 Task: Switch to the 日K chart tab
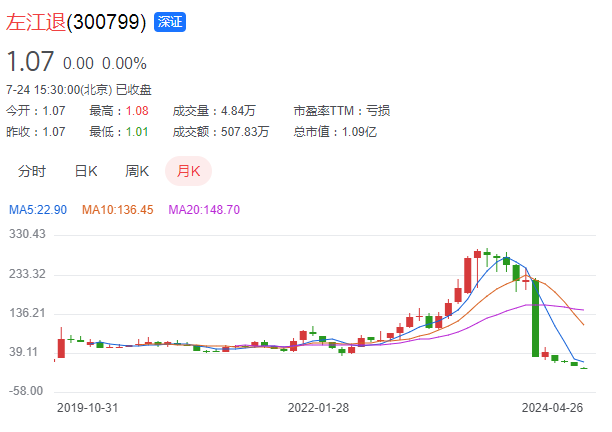tap(86, 171)
